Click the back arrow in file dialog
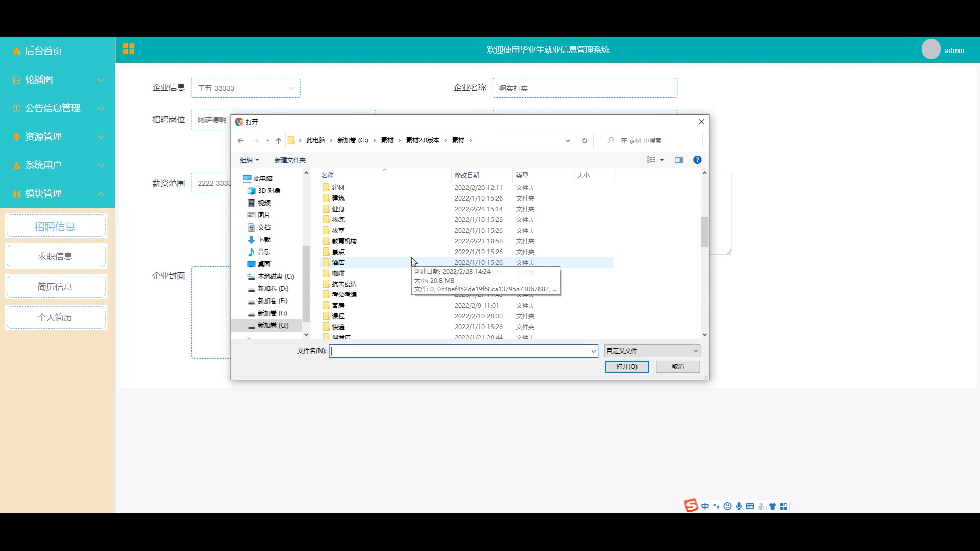Image resolution: width=980 pixels, height=551 pixels. coord(241,141)
